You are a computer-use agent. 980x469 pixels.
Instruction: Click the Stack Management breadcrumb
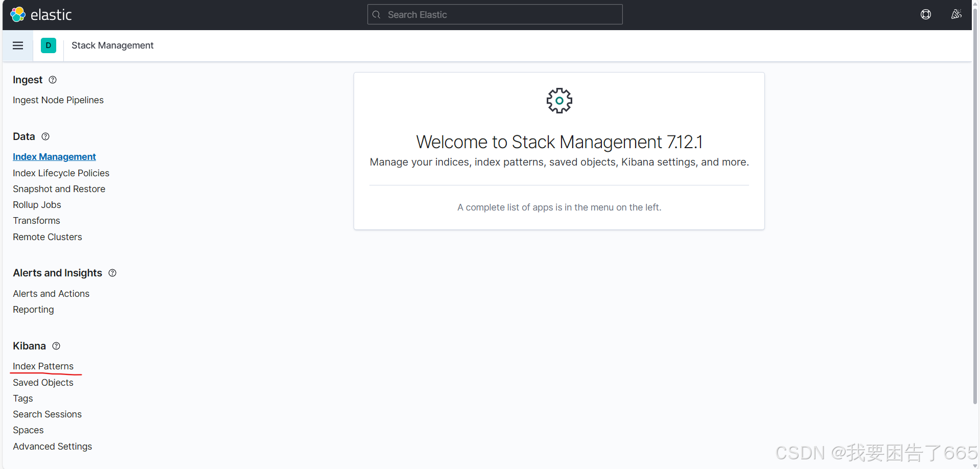point(112,45)
